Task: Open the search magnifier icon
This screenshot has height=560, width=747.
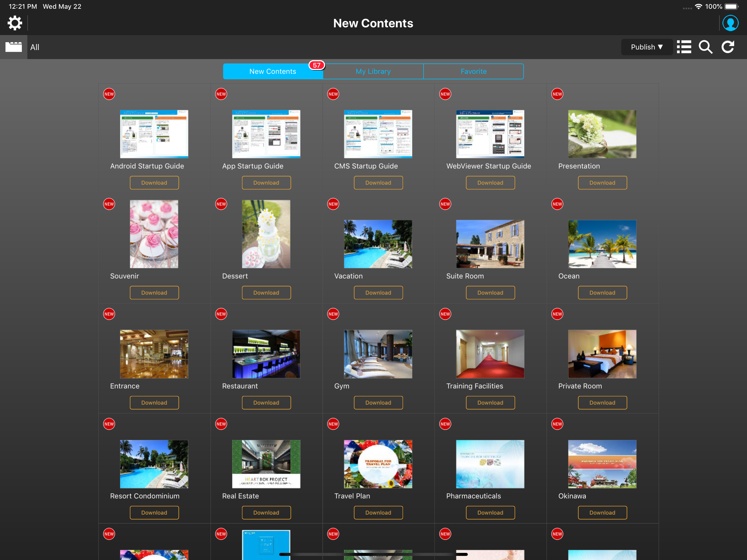Action: (705, 47)
